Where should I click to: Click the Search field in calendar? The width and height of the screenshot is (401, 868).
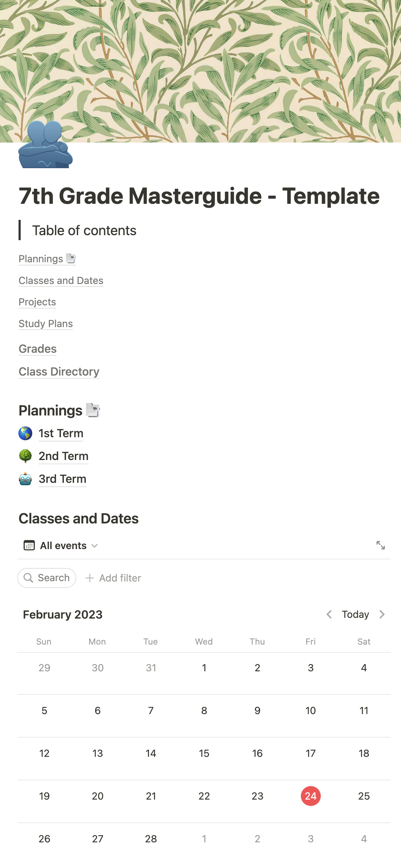[47, 578]
